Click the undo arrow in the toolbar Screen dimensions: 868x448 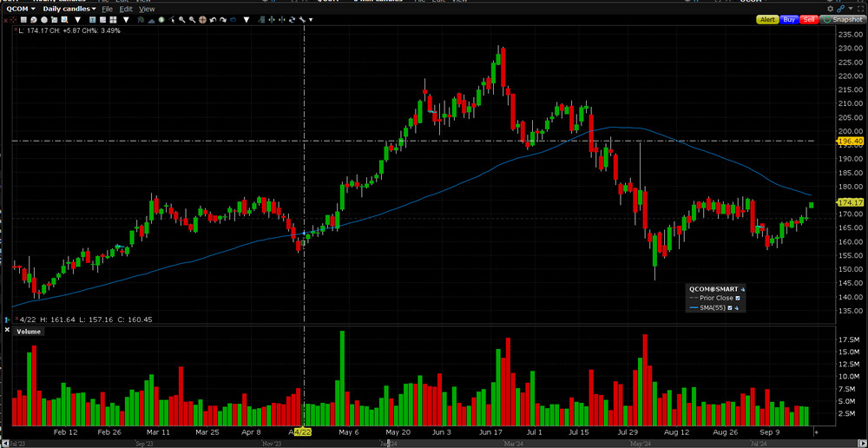(212, 19)
